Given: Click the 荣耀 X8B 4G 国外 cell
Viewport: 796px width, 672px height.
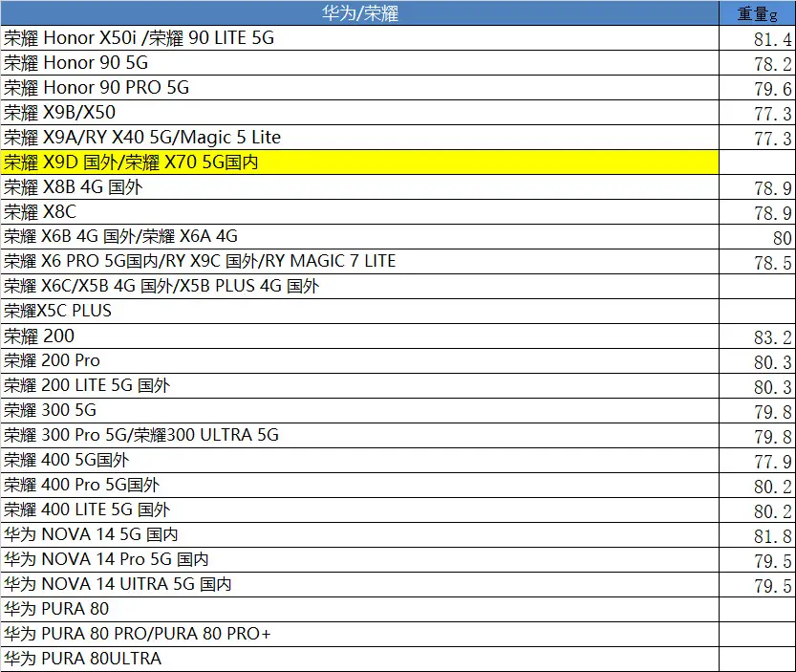Looking at the screenshot, I should coord(360,187).
